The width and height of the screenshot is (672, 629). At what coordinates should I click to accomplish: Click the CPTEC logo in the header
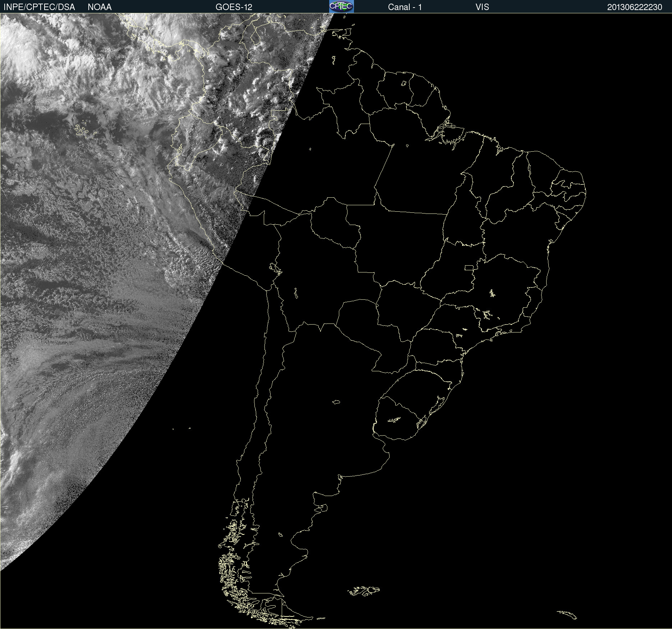tap(341, 6)
